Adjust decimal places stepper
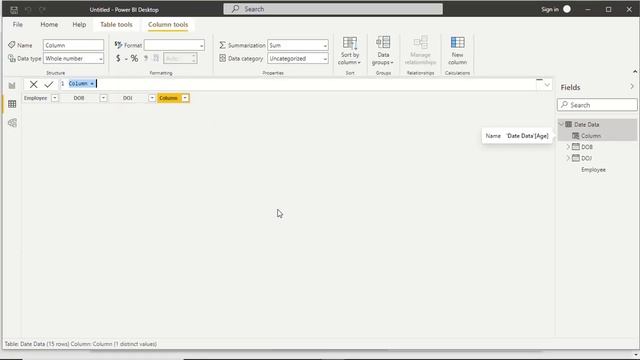 click(194, 58)
